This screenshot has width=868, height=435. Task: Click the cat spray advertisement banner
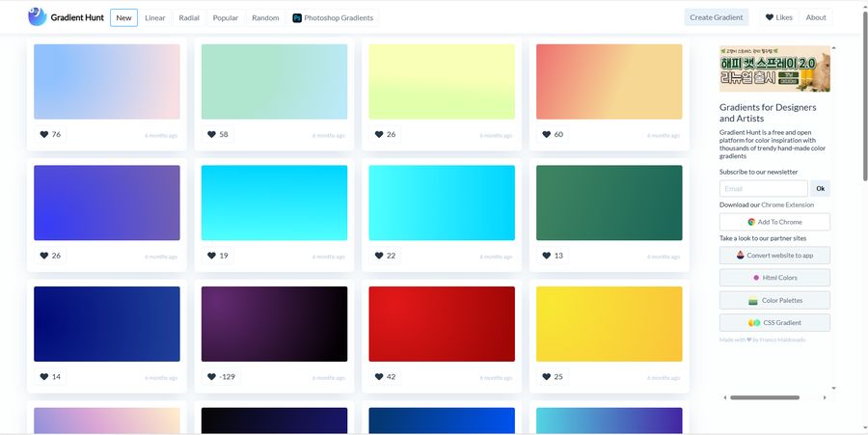coord(774,68)
